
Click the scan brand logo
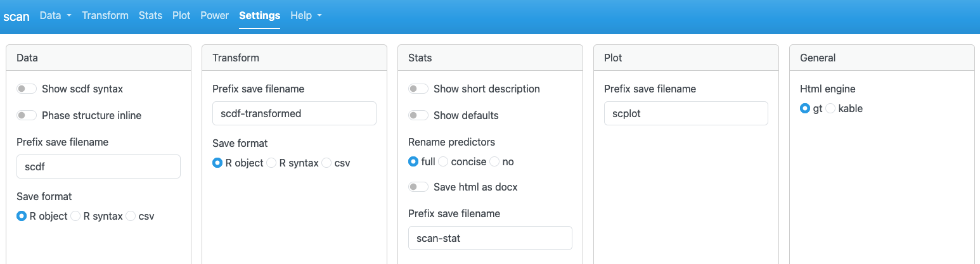tap(16, 16)
